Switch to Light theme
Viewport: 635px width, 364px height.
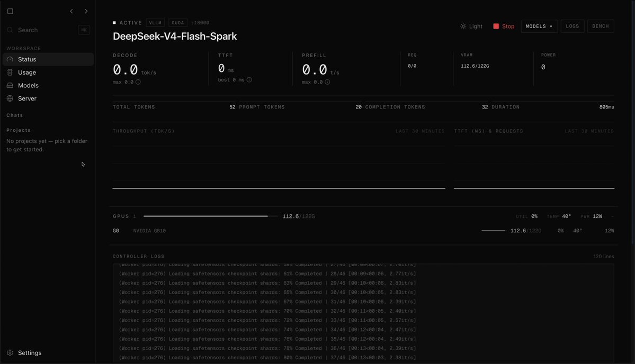pos(471,26)
